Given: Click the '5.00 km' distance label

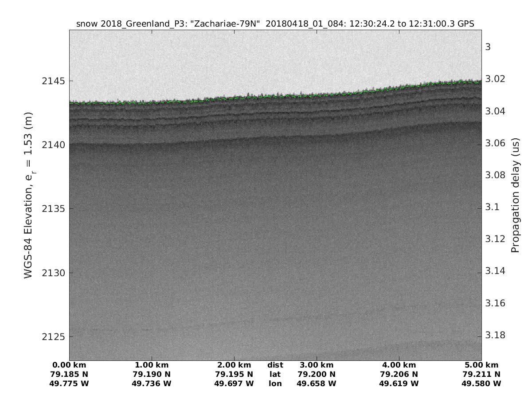Looking at the screenshot, I should pos(482,365).
